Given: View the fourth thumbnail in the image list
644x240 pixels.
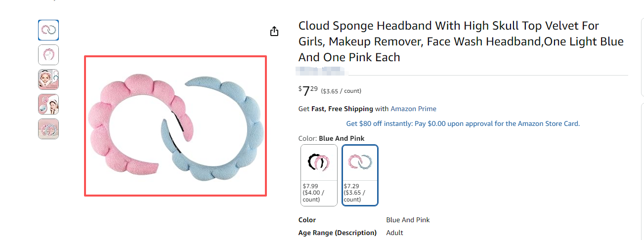Looking at the screenshot, I should click(x=48, y=104).
